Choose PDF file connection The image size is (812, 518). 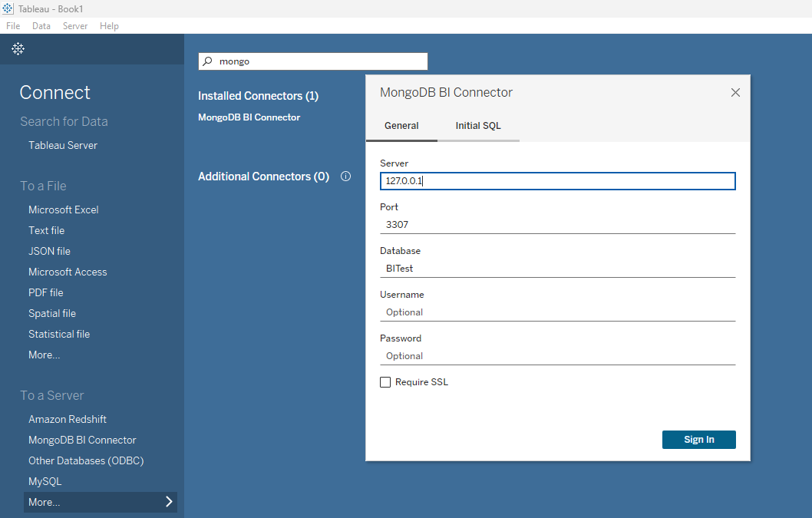point(45,292)
